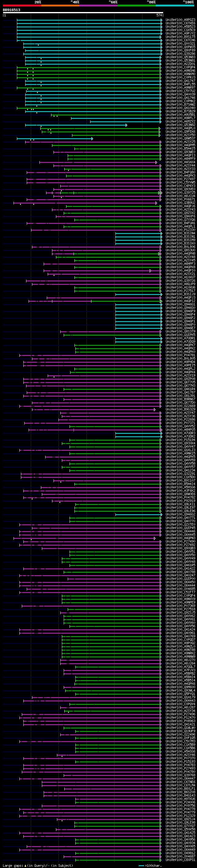Select the UniRef100_B9G329 label
The width and height of the screenshot is (197, 868).
(x=180, y=410)
